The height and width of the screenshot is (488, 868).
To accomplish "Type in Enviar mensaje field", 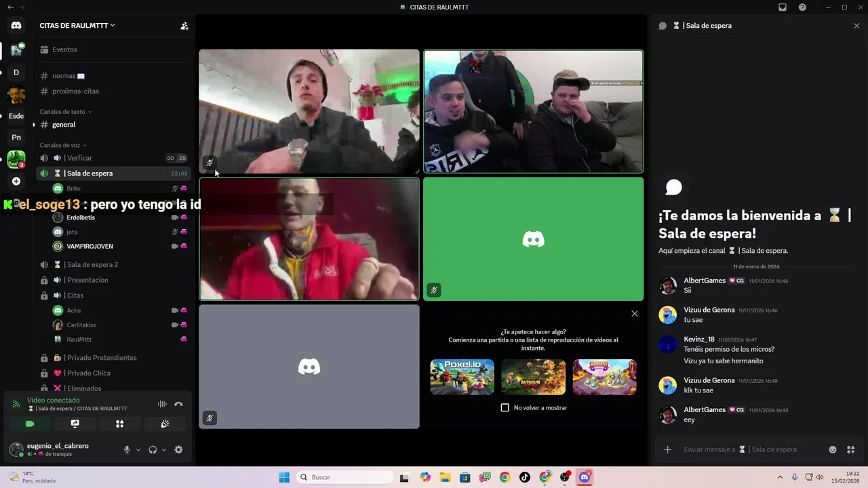I will [x=753, y=449].
